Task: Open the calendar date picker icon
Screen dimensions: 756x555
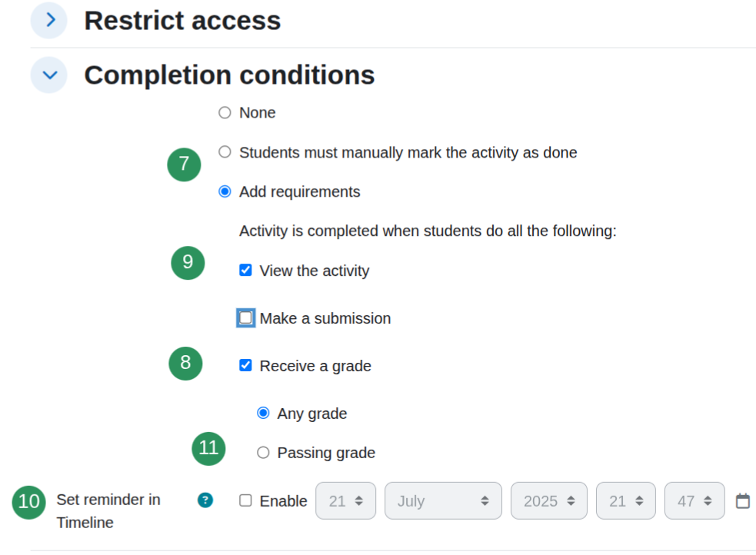Action: [x=743, y=501]
